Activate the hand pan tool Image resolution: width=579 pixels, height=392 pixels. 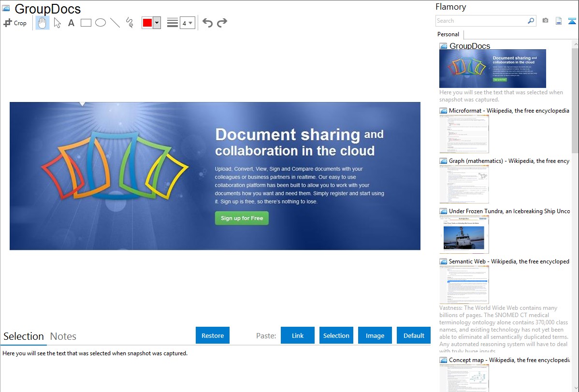(x=43, y=23)
